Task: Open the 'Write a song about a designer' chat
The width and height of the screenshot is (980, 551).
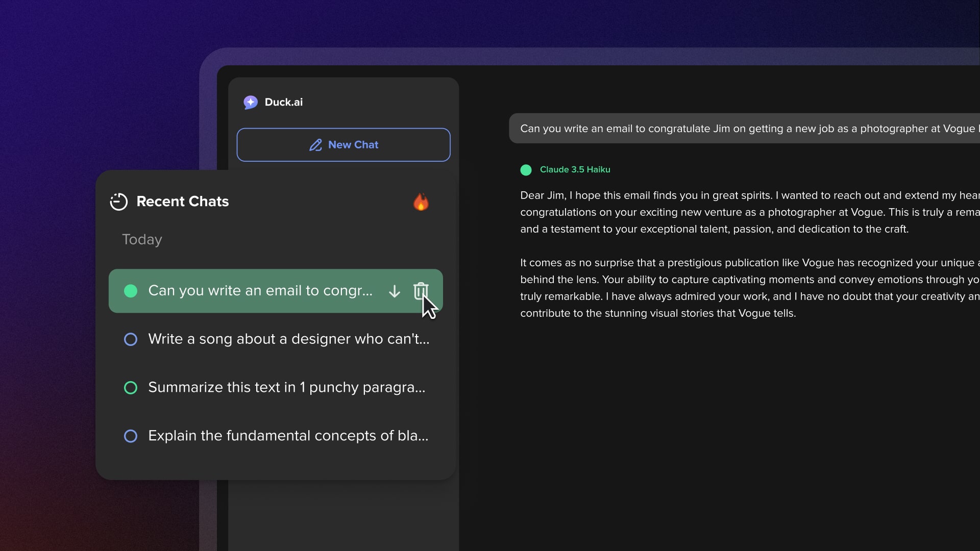Action: [x=276, y=339]
